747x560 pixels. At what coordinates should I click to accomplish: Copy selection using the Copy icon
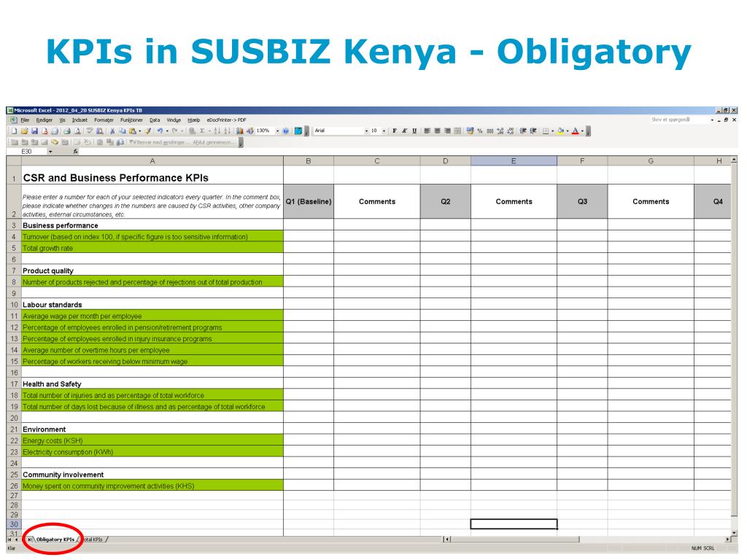pyautogui.click(x=123, y=131)
